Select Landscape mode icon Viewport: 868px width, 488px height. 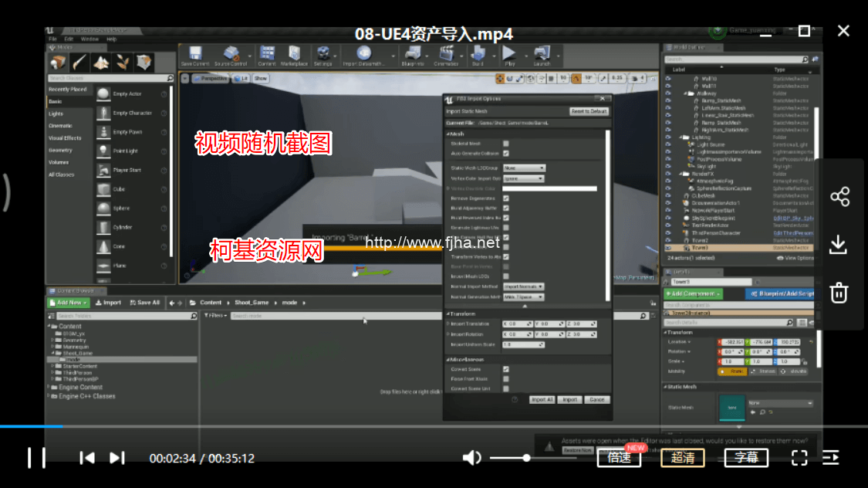(101, 62)
